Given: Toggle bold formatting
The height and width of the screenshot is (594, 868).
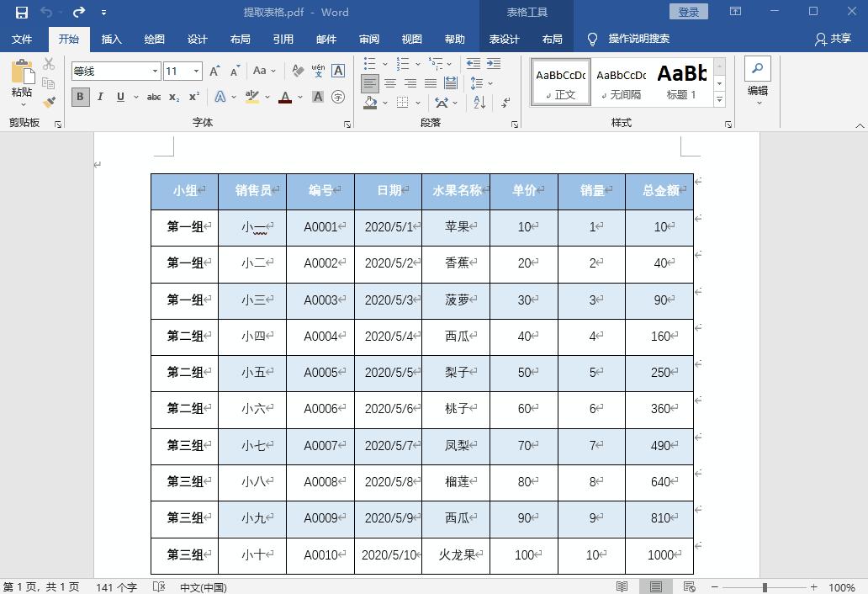Looking at the screenshot, I should pos(80,97).
